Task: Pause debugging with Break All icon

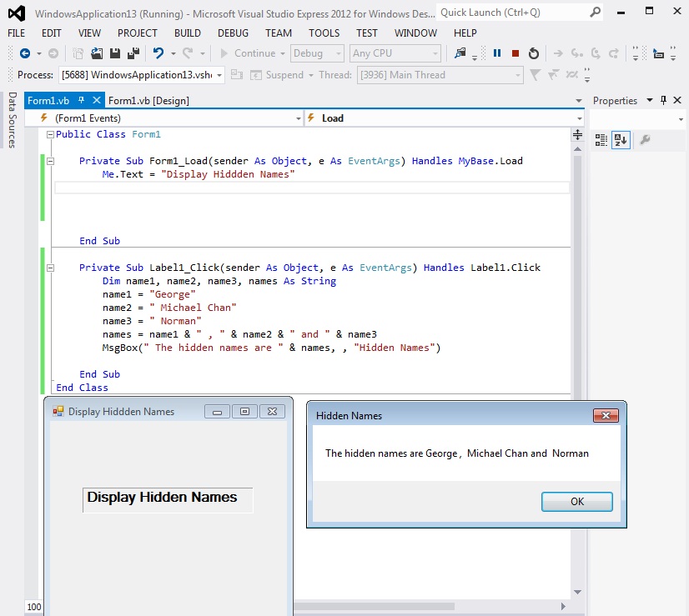Action: click(x=497, y=53)
